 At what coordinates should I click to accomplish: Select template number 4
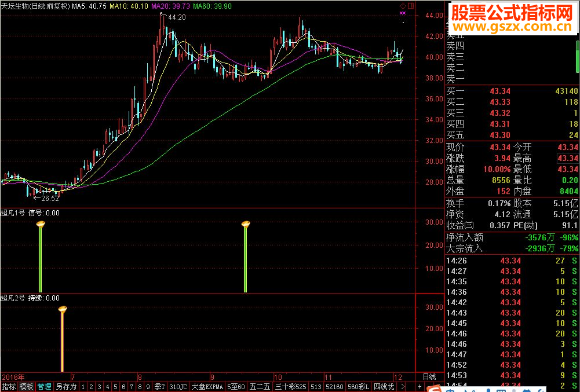[108, 387]
